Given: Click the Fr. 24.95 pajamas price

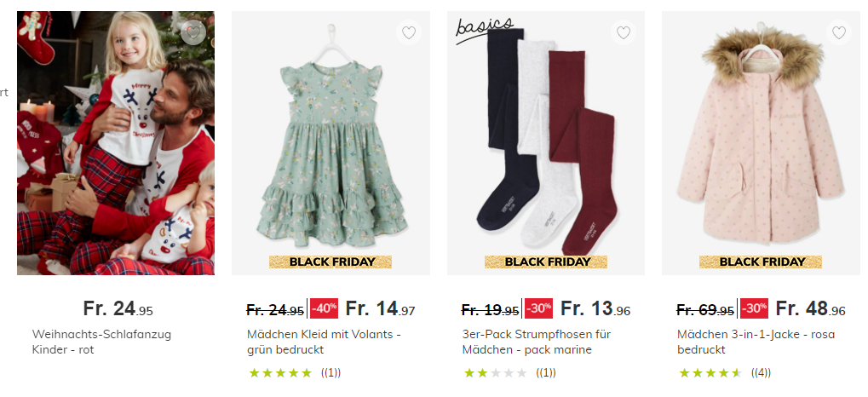Looking at the screenshot, I should 118,308.
